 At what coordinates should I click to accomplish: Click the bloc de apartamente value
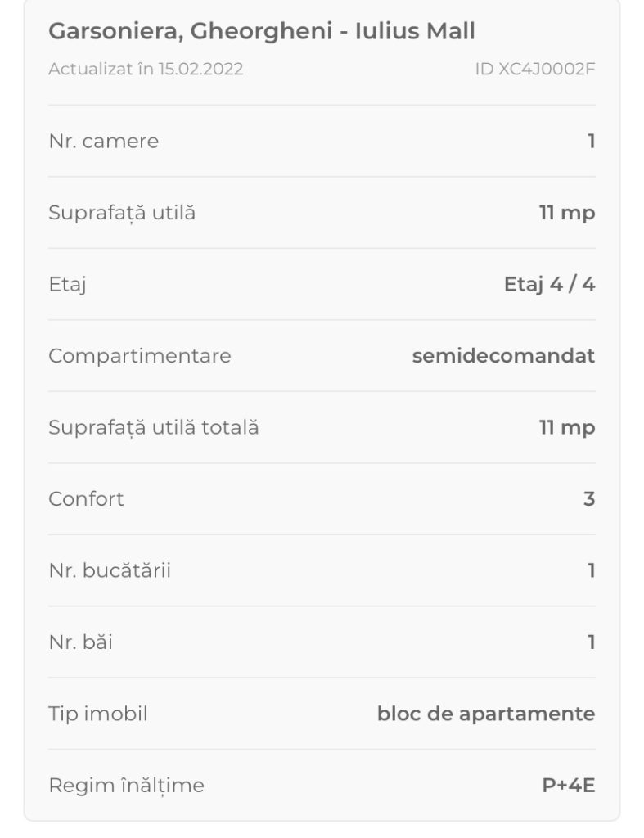click(486, 714)
